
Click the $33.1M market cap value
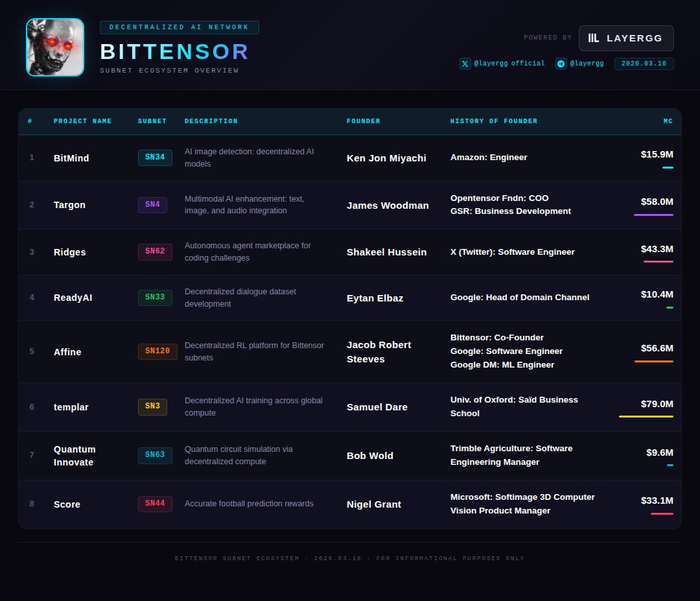click(x=657, y=501)
